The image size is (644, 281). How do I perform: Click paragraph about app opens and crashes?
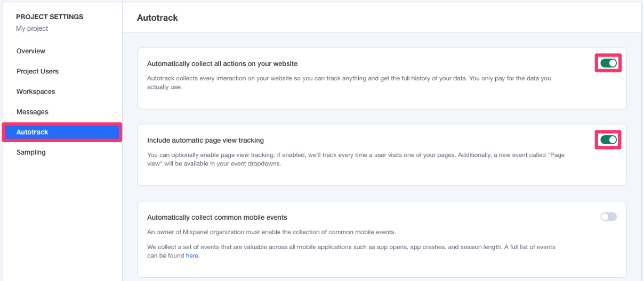coord(351,252)
